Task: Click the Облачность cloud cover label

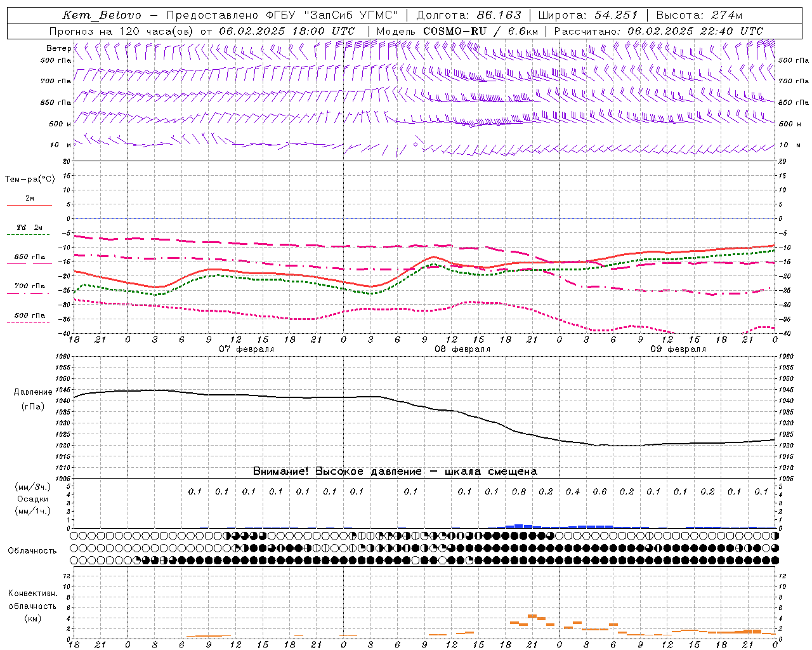Action: click(32, 551)
